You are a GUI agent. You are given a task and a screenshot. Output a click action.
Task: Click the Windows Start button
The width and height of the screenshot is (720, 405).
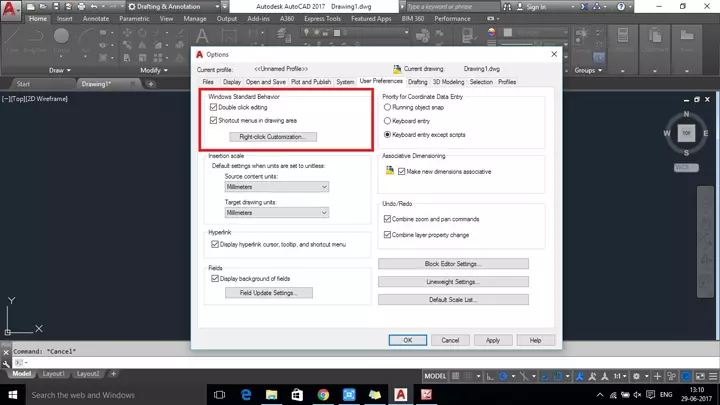click(11, 395)
